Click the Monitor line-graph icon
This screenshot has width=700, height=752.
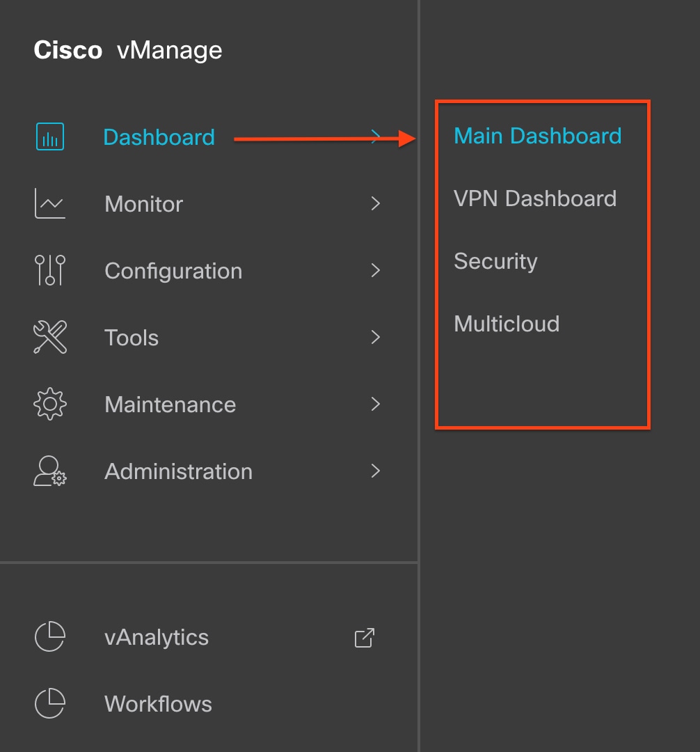tap(50, 203)
